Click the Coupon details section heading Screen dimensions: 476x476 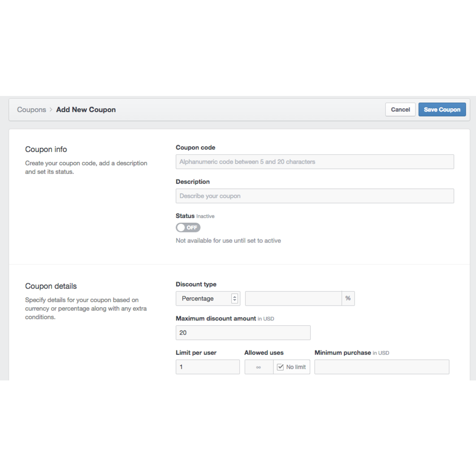51,286
